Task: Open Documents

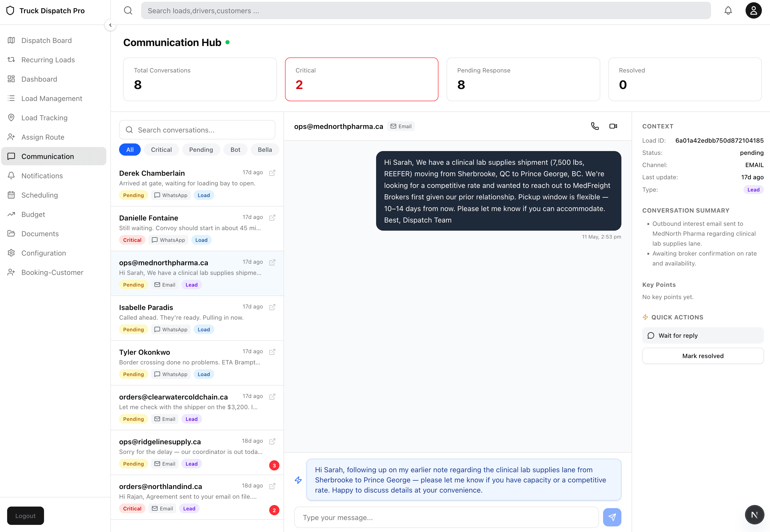Action: (53, 234)
